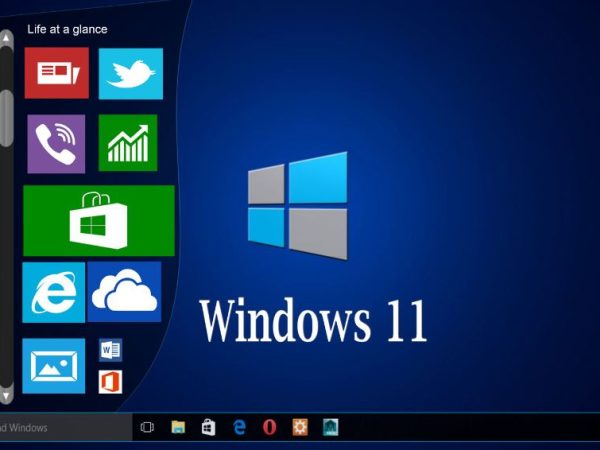Open the teal app taskbar icon

click(330, 427)
